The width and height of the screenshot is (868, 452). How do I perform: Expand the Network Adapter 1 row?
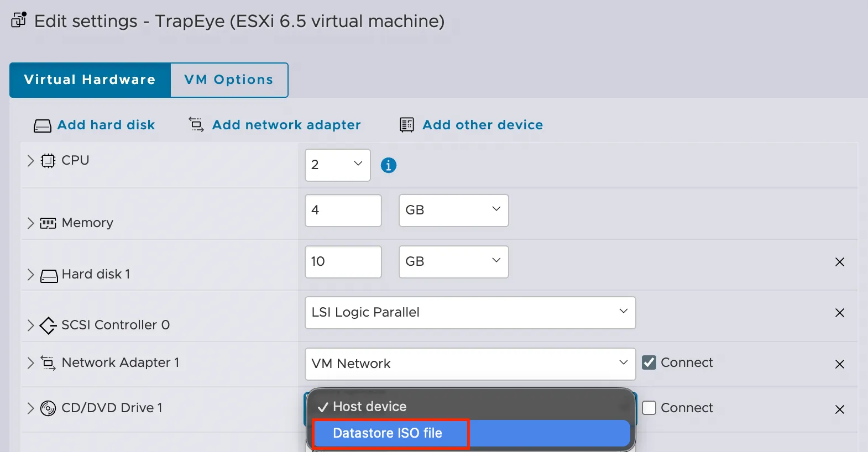(x=31, y=363)
